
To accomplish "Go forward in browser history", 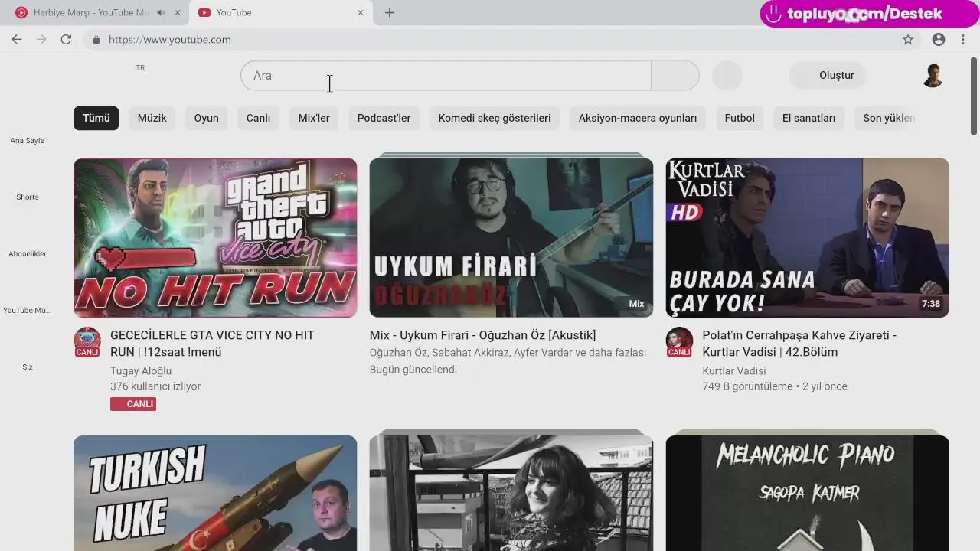I will tap(41, 40).
